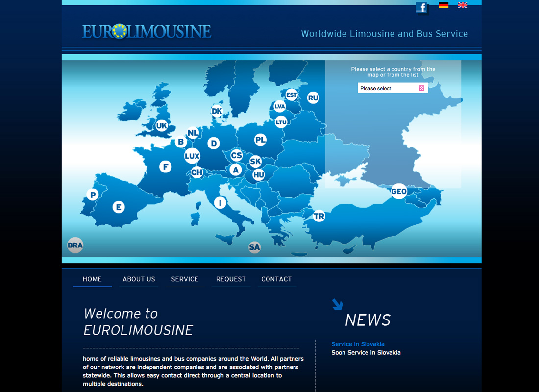
Task: Select the PL marker for Poland
Action: tap(260, 140)
